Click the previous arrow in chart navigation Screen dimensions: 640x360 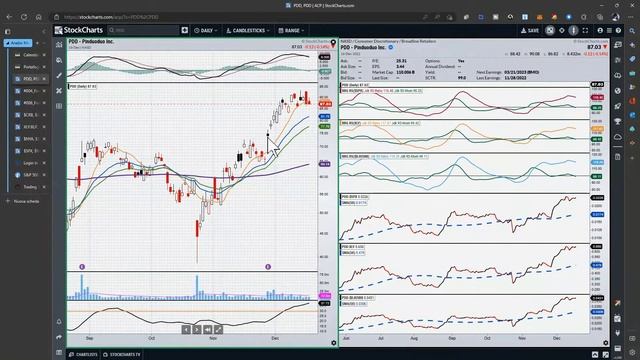point(186,329)
